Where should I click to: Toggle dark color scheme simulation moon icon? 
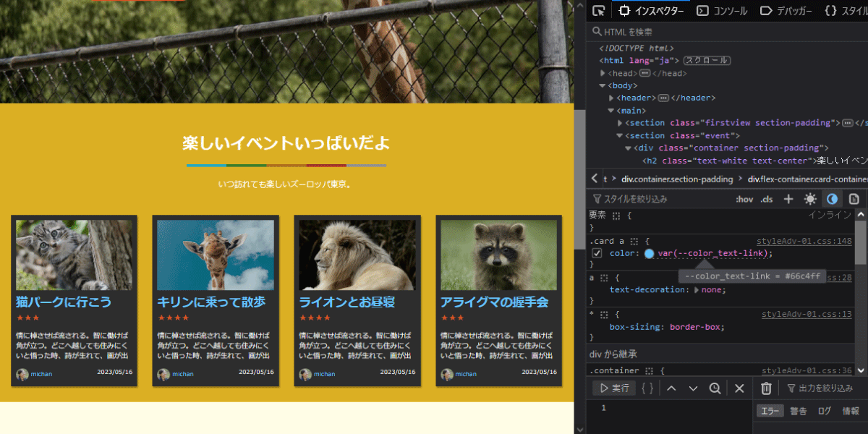[x=832, y=199]
